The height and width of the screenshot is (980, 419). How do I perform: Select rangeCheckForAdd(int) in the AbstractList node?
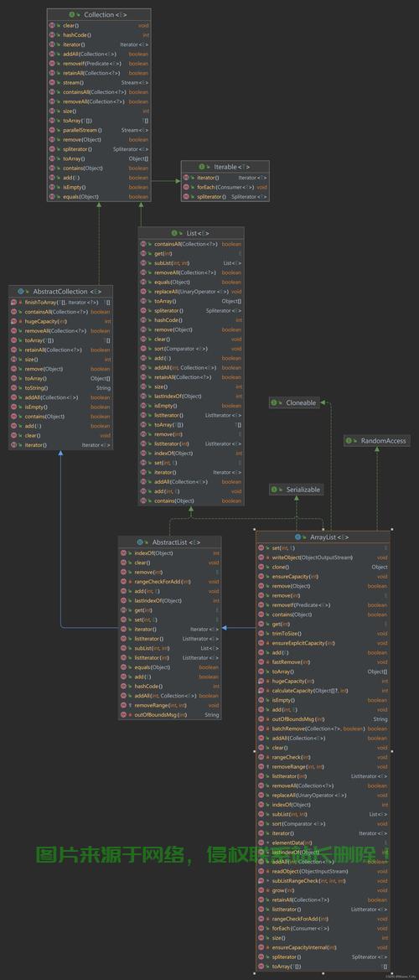pyautogui.click(x=170, y=581)
